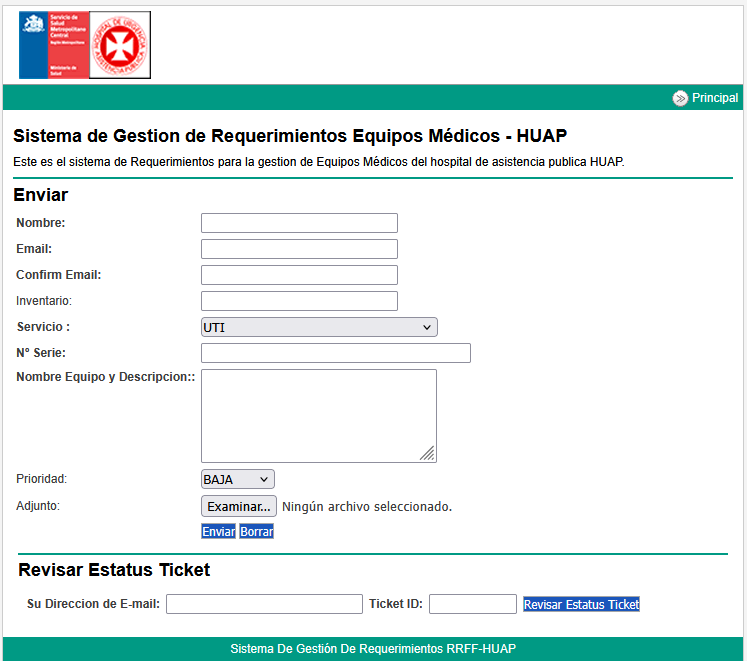Click the Revisar Estatus Ticket button
Viewport: 747px width, 661px height.
pos(581,604)
